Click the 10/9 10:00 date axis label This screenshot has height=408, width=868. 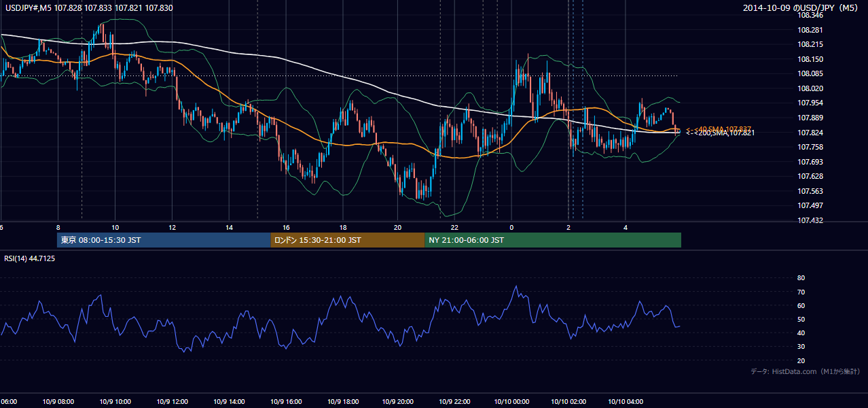[115, 401]
